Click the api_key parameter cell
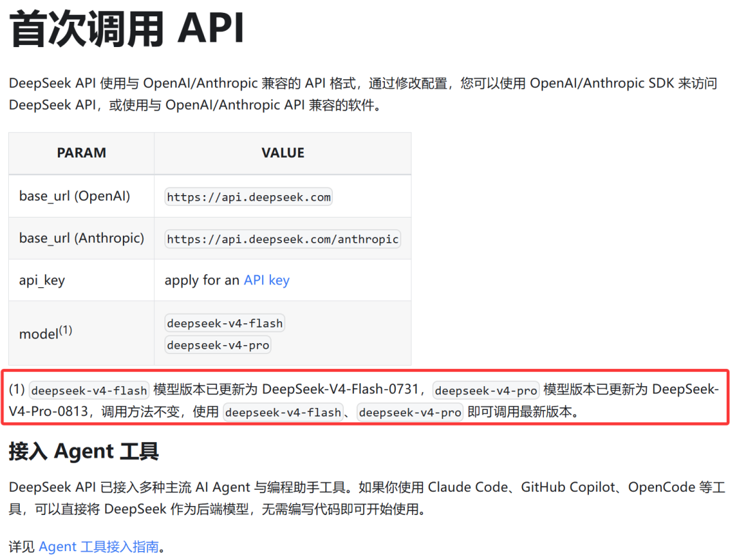The image size is (737, 560). pyautogui.click(x=81, y=280)
